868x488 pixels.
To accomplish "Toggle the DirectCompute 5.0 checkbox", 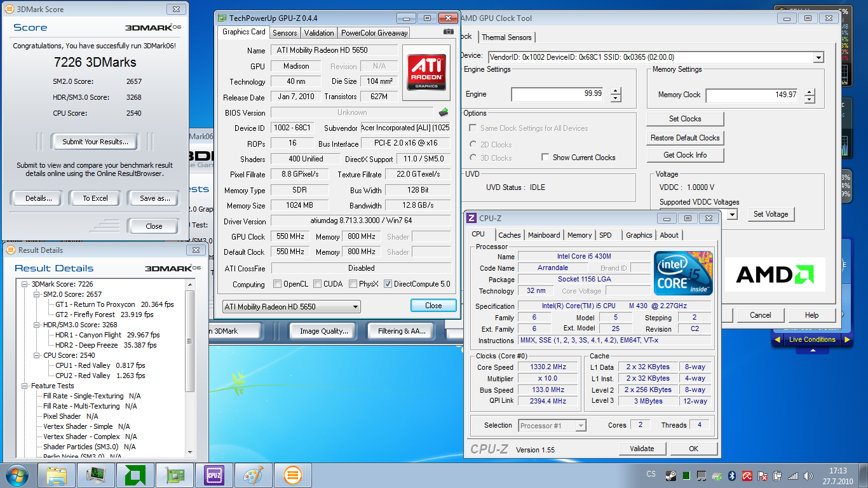I will point(388,284).
